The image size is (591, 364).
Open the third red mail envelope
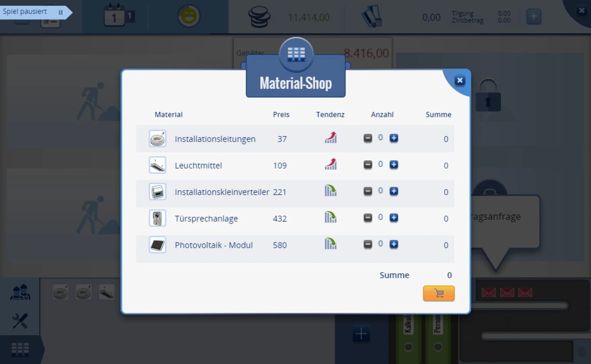pos(525,292)
